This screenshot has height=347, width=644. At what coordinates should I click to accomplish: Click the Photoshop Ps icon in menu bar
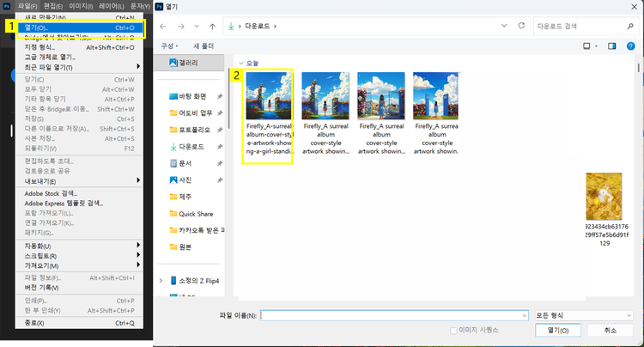(7, 6)
